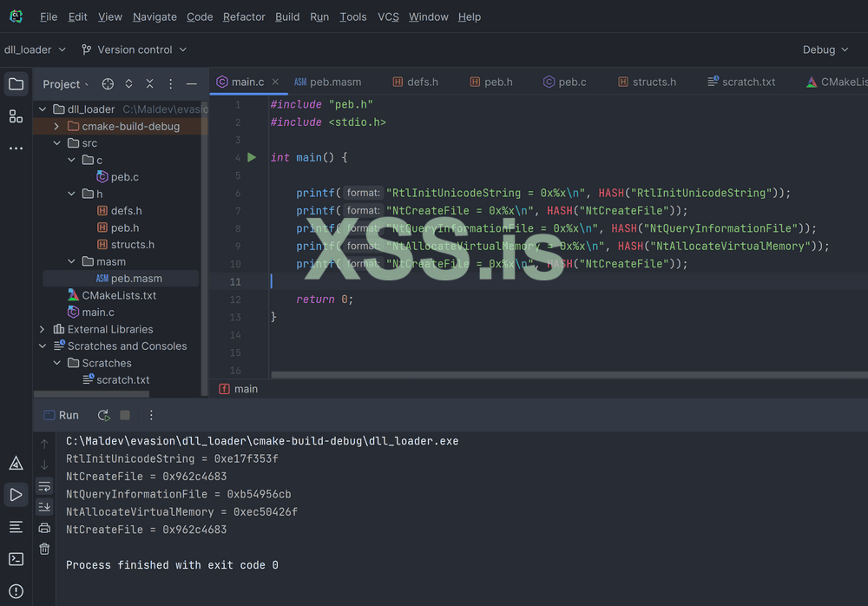Show more tool windows ellipsis in left sidebar

pos(16,148)
